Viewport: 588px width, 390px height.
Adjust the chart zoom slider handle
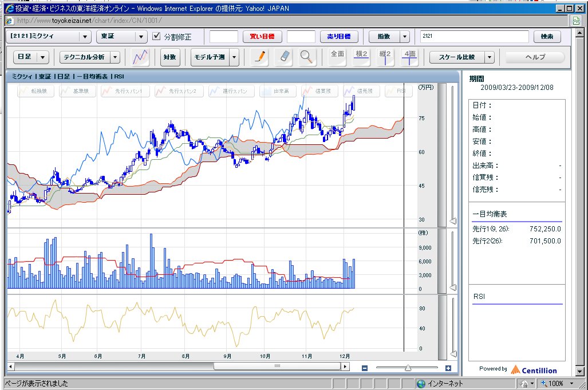click(x=408, y=368)
